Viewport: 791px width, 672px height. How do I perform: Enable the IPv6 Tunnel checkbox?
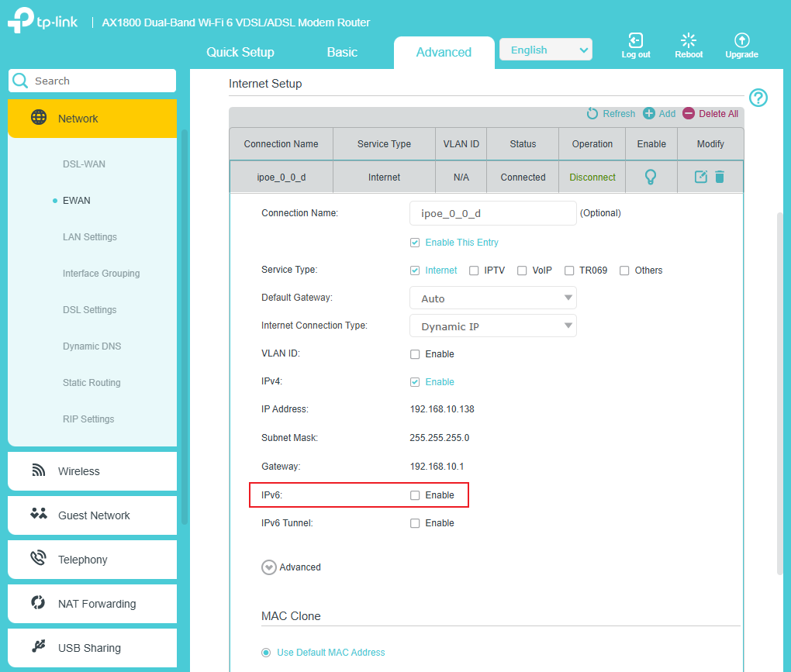pos(415,522)
